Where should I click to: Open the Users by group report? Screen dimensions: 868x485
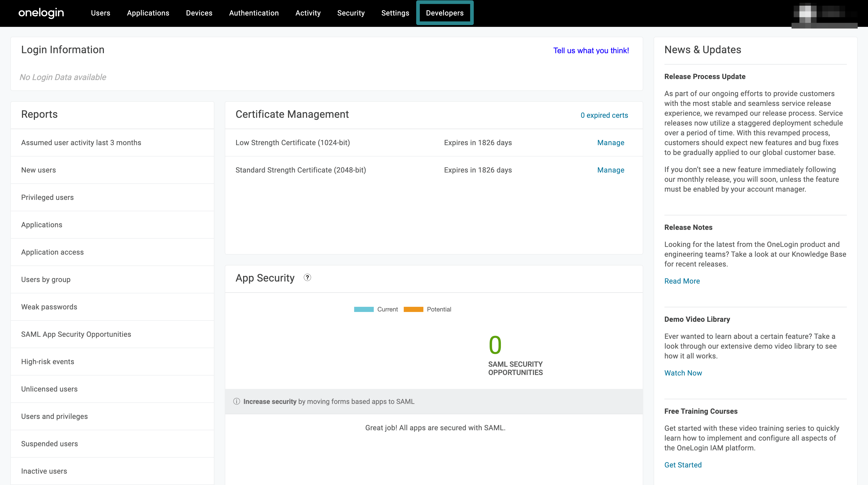click(112, 279)
